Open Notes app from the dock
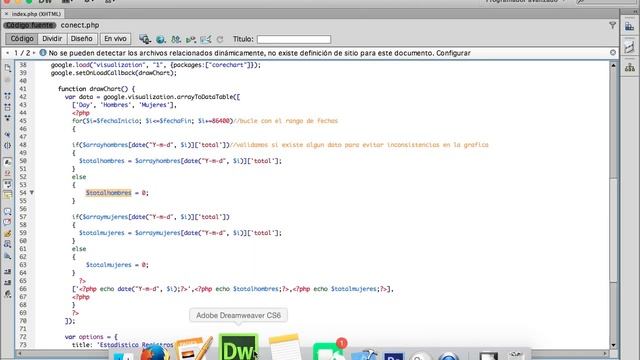This screenshot has width=640, height=360. pyautogui.click(x=284, y=347)
